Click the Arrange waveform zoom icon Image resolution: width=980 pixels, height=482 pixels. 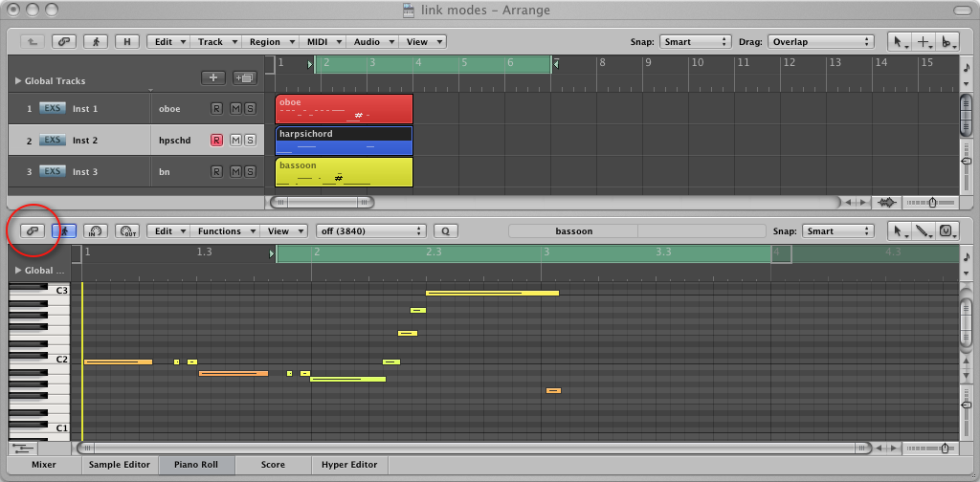887,203
